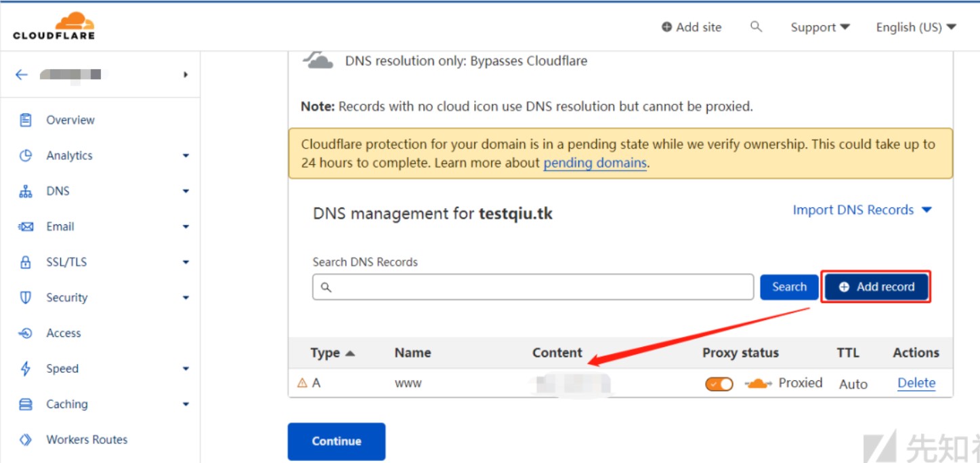
Task: Expand the Caching submenu arrow
Action: 186,405
